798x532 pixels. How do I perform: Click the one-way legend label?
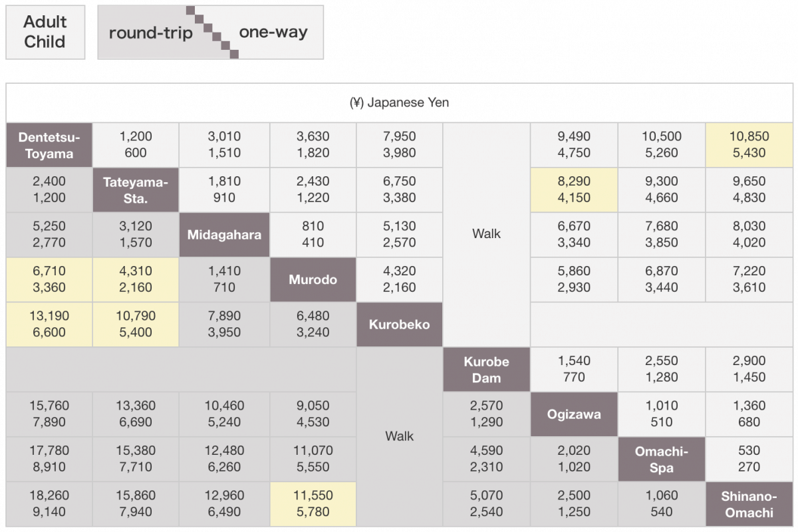(x=273, y=32)
